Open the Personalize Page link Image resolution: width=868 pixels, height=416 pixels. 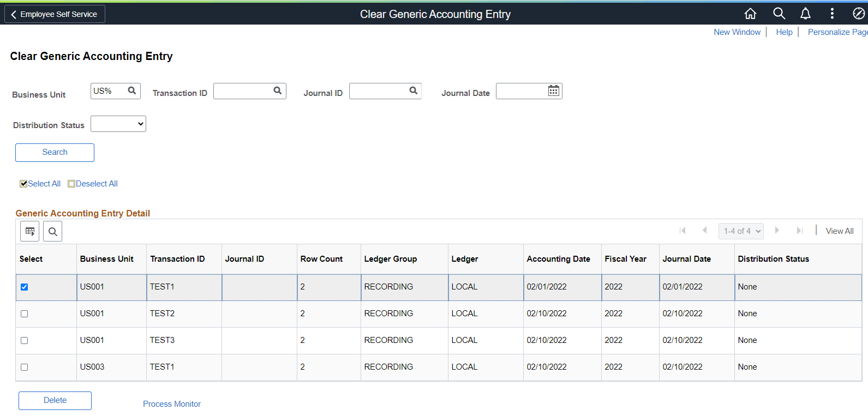coord(837,32)
